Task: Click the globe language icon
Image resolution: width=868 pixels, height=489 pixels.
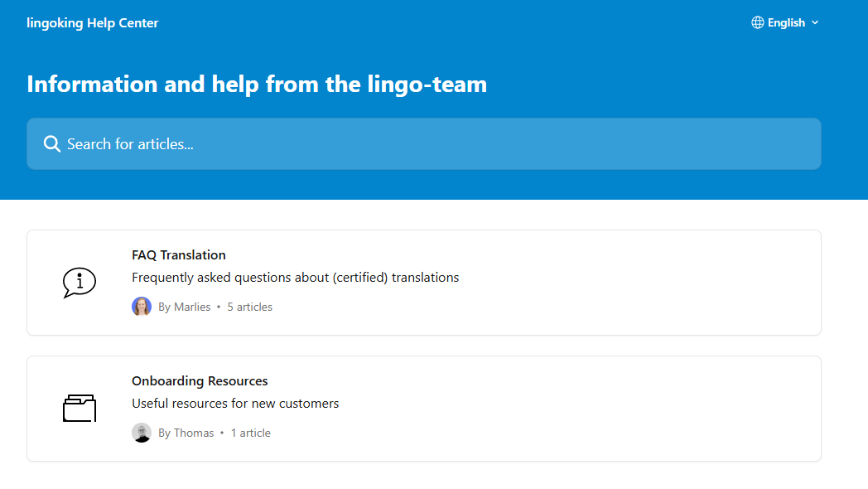Action: click(x=757, y=23)
